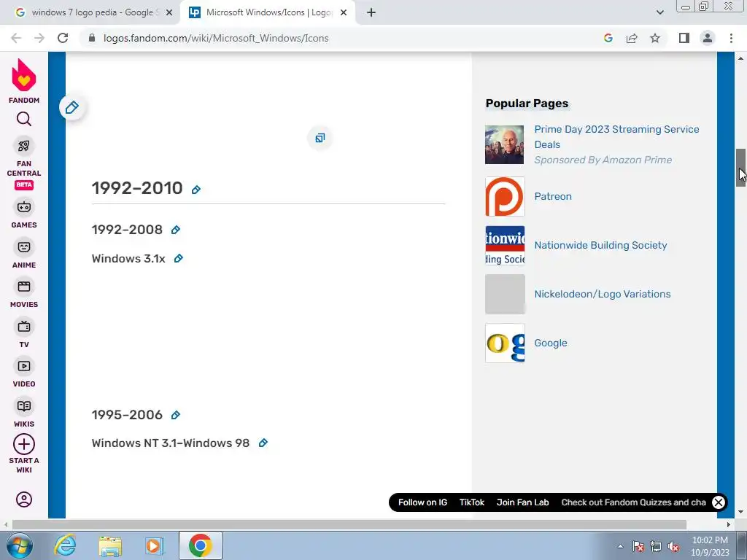This screenshot has width=747, height=560.
Task: Click the Prime Day streaming deals thumbnail
Action: (x=505, y=145)
